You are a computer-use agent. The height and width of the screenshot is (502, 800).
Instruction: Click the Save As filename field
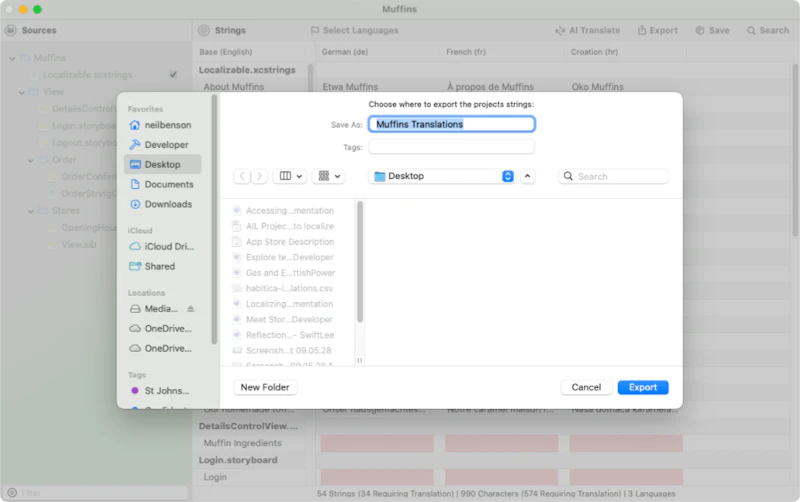tap(452, 124)
